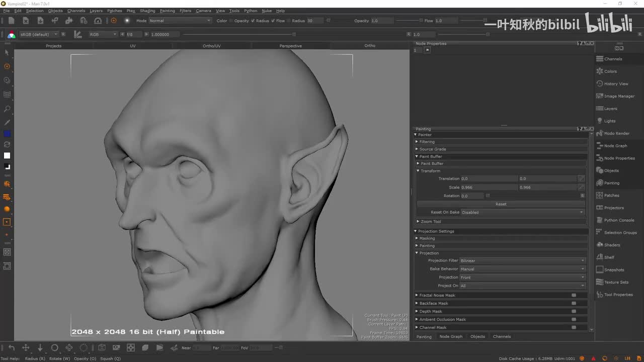Click the blue foreground color swatch
This screenshot has width=644, height=362.
[7, 134]
